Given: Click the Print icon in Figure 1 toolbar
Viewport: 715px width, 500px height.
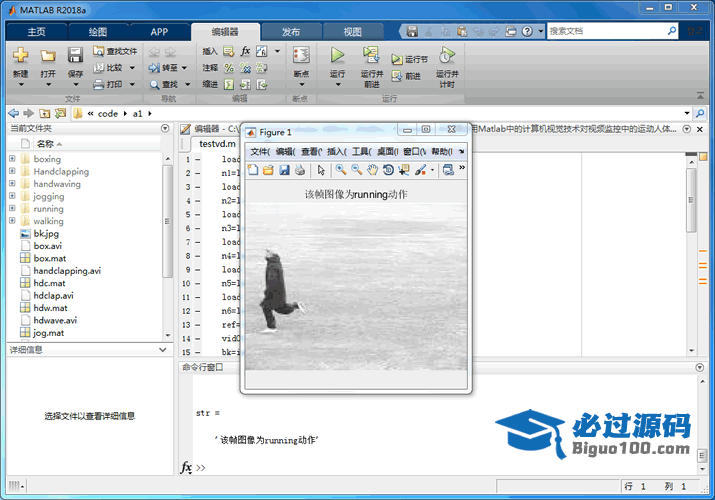Looking at the screenshot, I should 299,170.
